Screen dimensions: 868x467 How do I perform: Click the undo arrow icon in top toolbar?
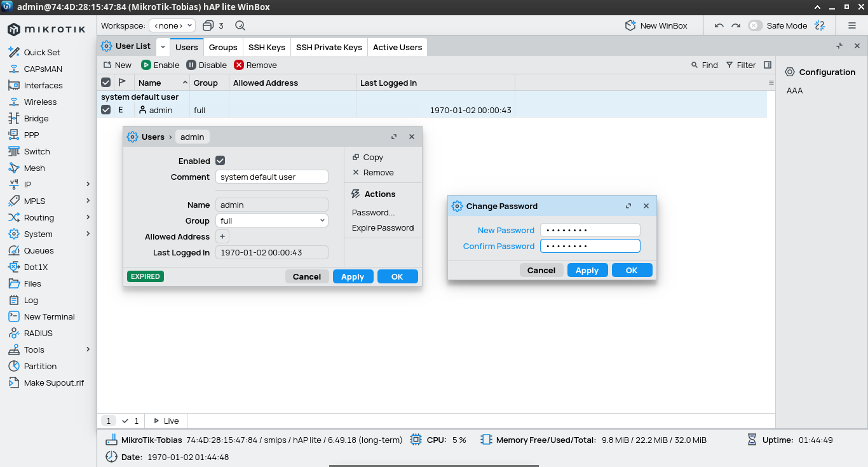pyautogui.click(x=719, y=25)
